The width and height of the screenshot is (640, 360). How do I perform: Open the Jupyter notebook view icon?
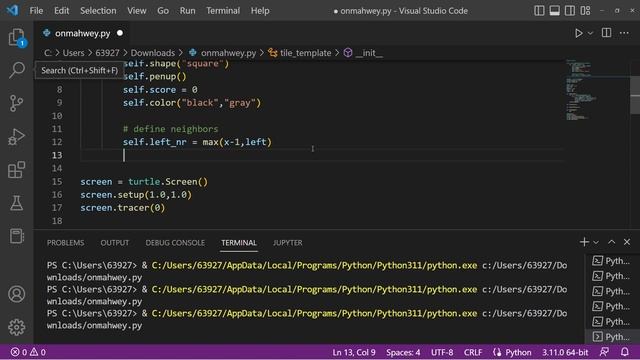(16, 236)
